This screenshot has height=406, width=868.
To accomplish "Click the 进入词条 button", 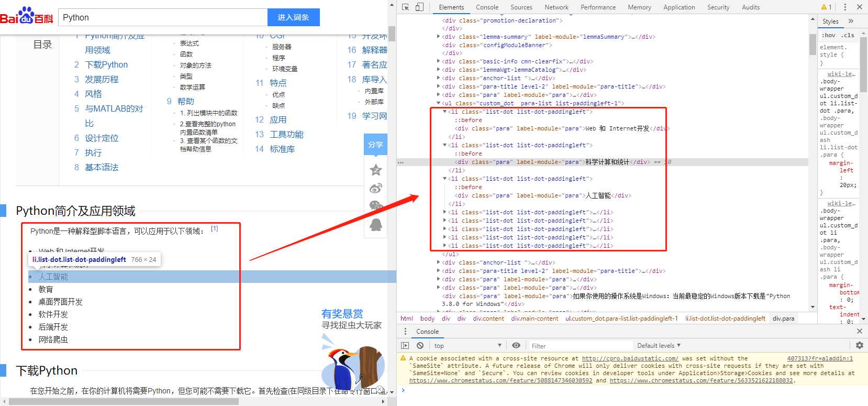I will tap(293, 17).
